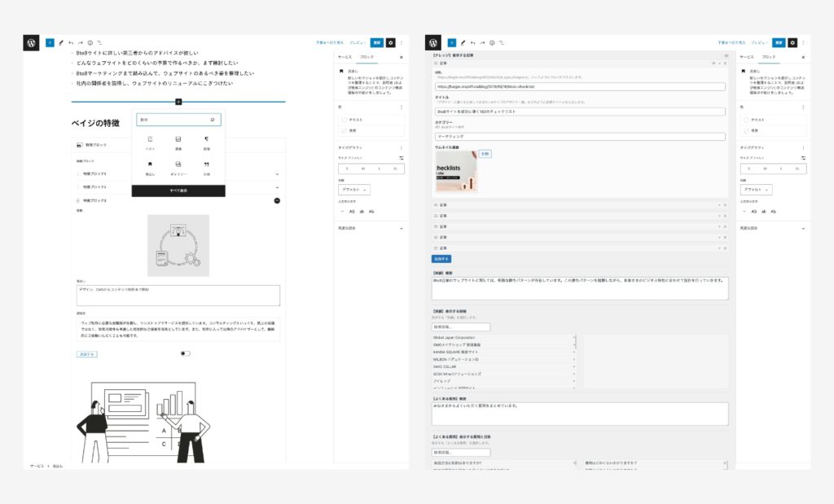
Task: Open color panel options in left sidebar
Action: point(401,107)
